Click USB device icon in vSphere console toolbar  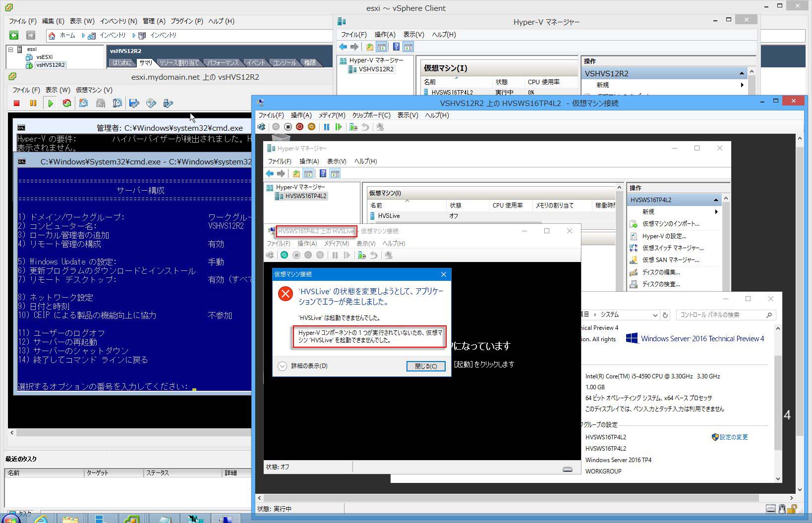pos(168,103)
